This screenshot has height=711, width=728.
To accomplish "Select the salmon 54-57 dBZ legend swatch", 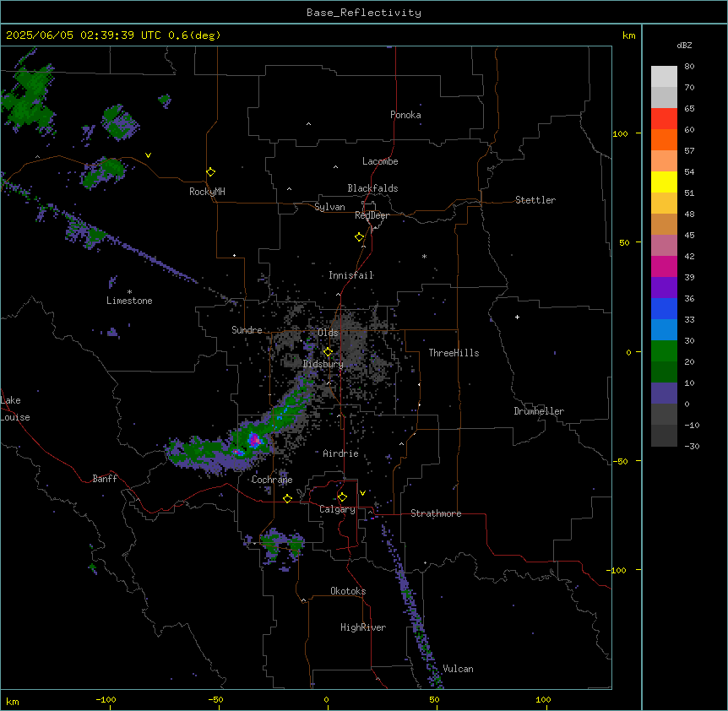I will (664, 161).
